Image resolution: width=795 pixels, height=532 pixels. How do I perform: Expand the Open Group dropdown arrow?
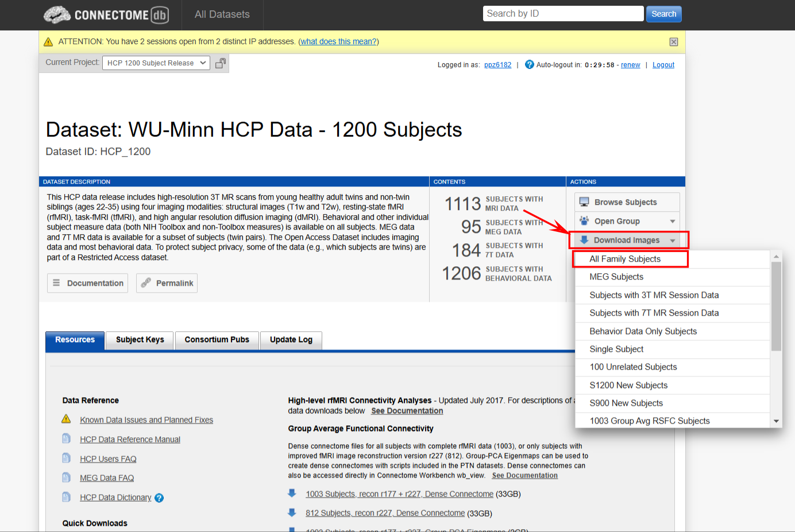point(673,222)
